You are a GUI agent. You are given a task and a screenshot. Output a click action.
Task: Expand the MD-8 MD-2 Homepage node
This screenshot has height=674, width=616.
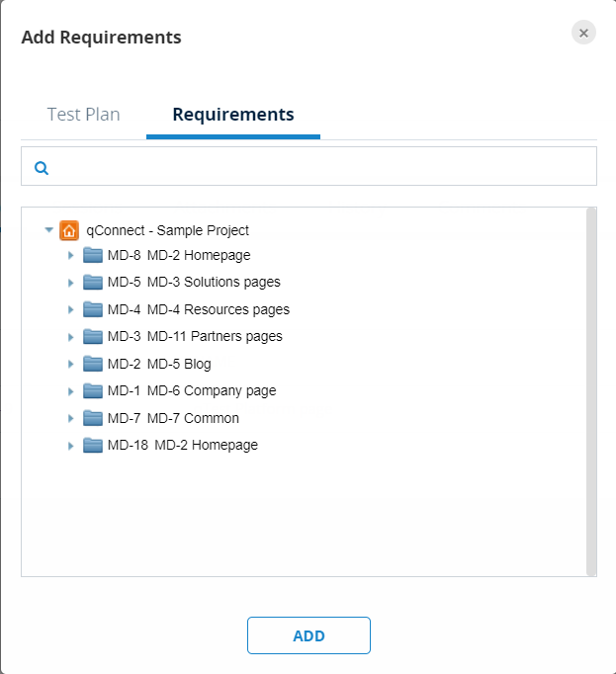click(x=71, y=256)
